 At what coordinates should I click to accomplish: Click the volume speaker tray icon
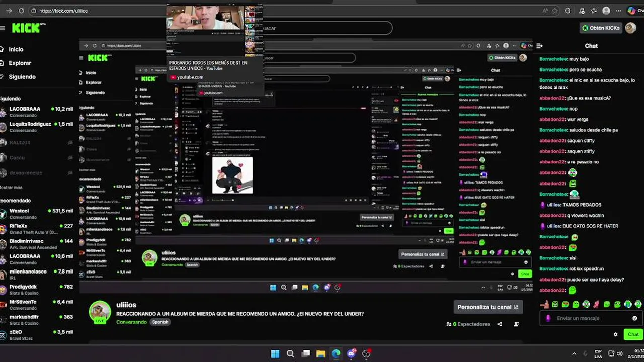(620, 354)
